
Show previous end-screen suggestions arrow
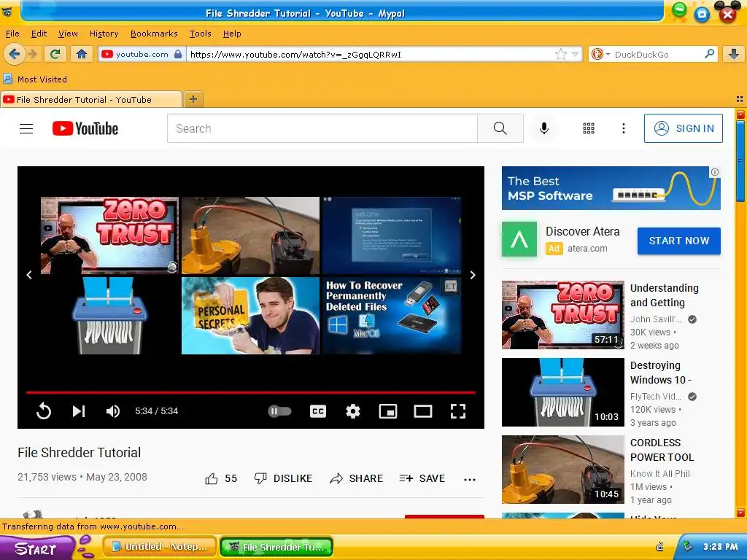[29, 275]
